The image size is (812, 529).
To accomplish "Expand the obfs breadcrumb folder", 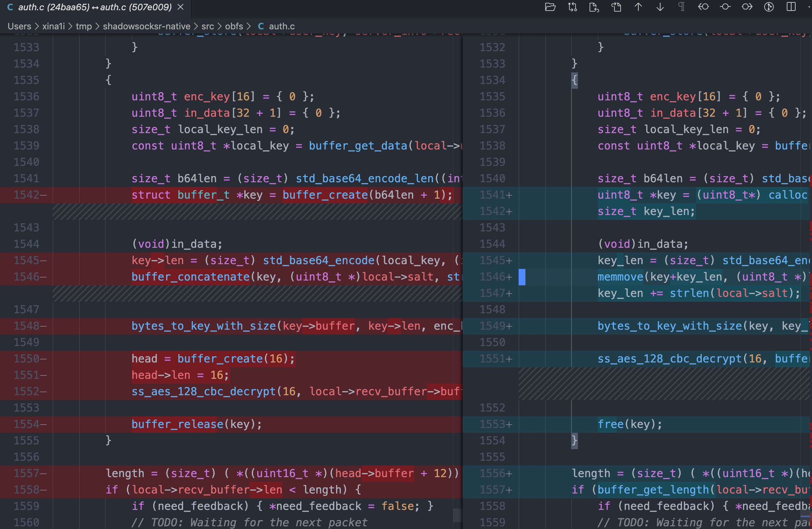I will [x=234, y=26].
